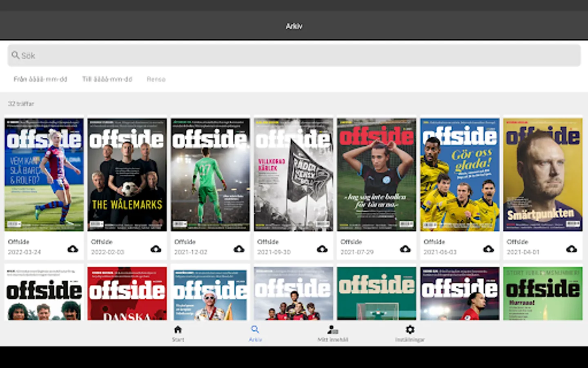The height and width of the screenshot is (368, 588).
Task: Download the Offside 2021-12-02 issue
Action: pyautogui.click(x=239, y=249)
